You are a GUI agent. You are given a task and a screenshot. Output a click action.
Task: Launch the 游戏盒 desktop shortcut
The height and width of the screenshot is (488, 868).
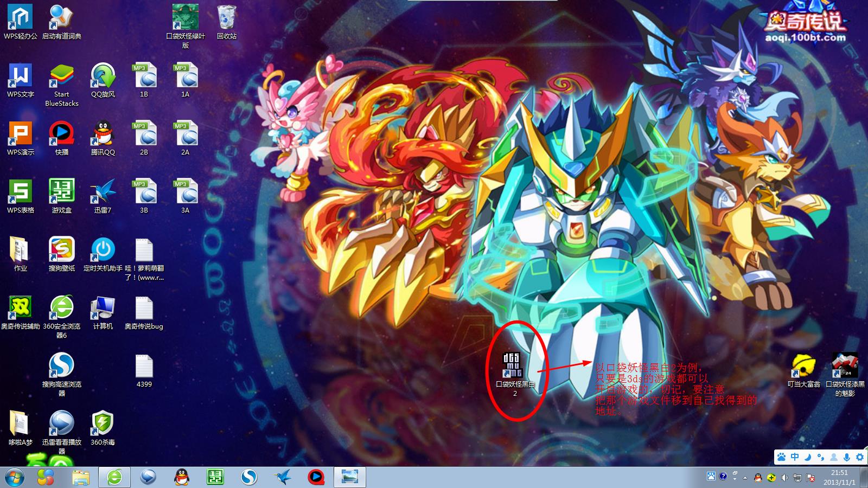[x=62, y=196]
